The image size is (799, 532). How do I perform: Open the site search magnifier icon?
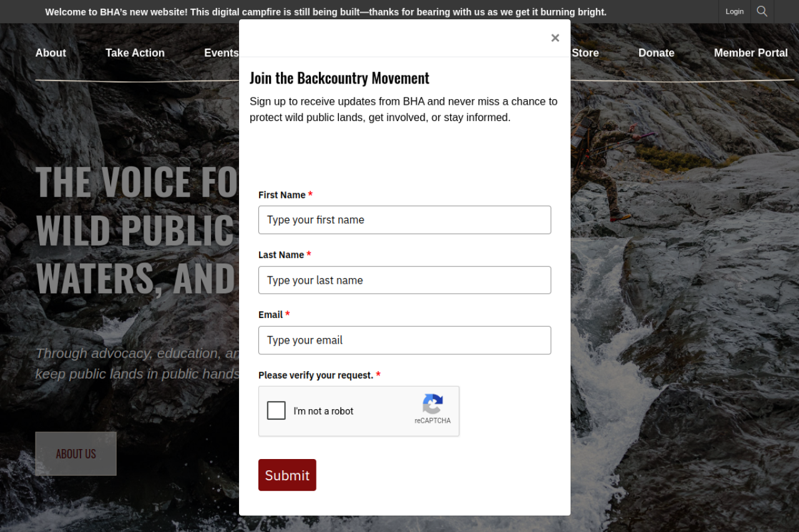762,11
